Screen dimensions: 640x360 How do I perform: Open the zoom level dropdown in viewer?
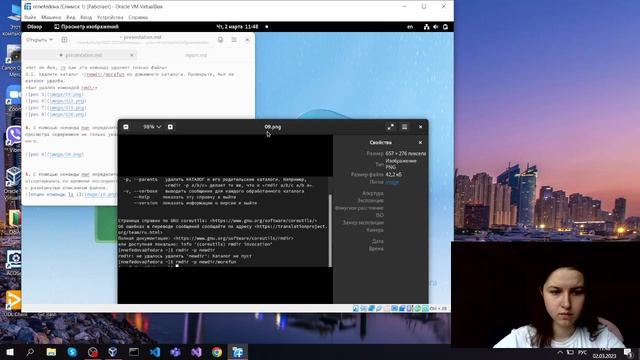(x=152, y=127)
